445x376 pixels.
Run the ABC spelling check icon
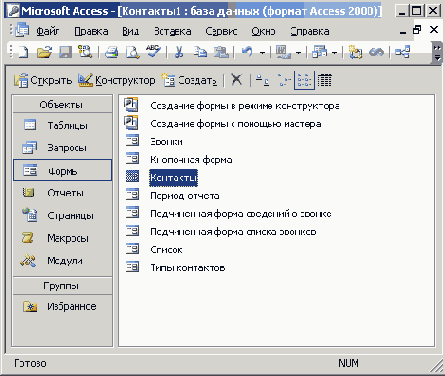[153, 51]
